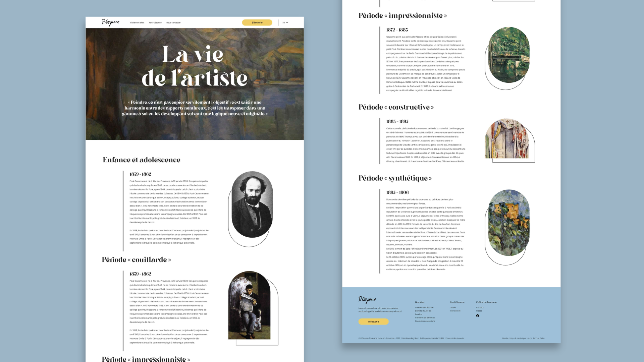Open the 'Visiter nos sites' menu
Viewport: 644px width, 362px height.
(137, 23)
